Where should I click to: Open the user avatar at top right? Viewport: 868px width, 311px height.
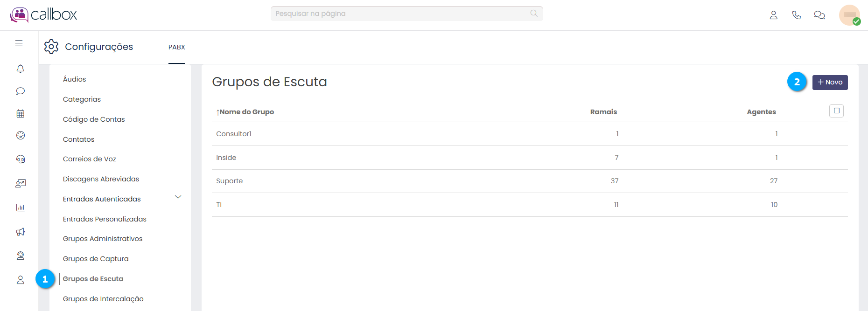pyautogui.click(x=849, y=15)
